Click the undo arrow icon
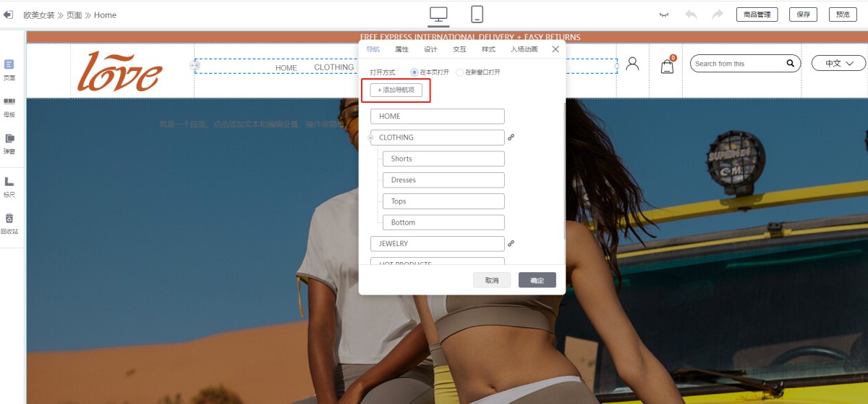Image resolution: width=868 pixels, height=404 pixels. point(691,14)
